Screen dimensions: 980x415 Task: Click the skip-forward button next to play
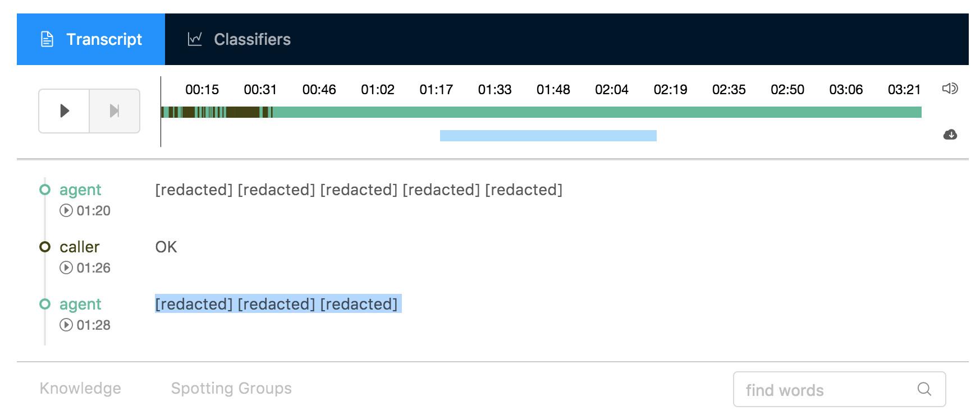[115, 111]
